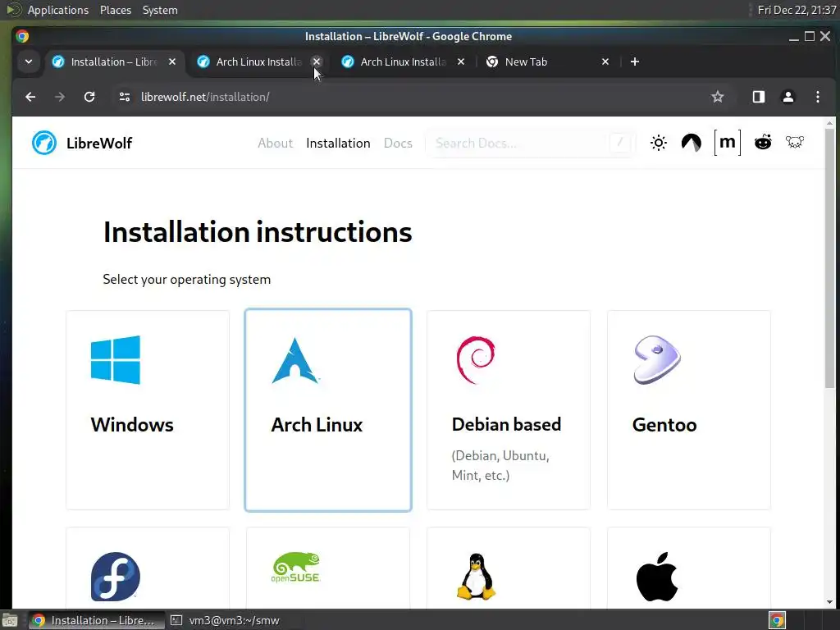840x630 pixels.
Task: Open the Places menu
Action: coord(115,10)
